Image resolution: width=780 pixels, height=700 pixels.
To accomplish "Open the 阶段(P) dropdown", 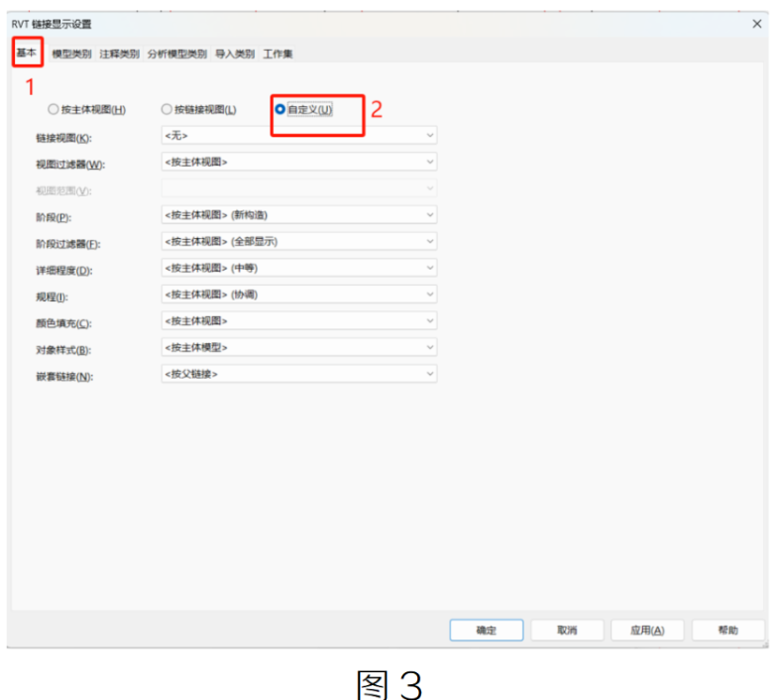I will tap(299, 215).
